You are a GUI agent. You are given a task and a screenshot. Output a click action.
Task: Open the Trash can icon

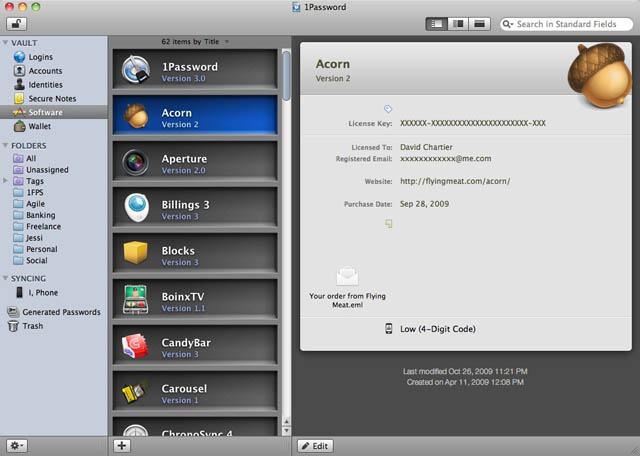pos(13,326)
